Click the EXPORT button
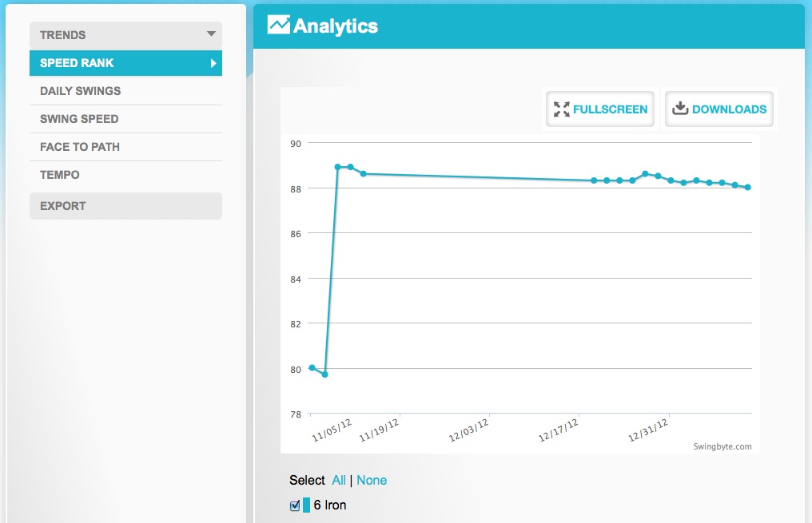The width and height of the screenshot is (812, 523). 125,206
